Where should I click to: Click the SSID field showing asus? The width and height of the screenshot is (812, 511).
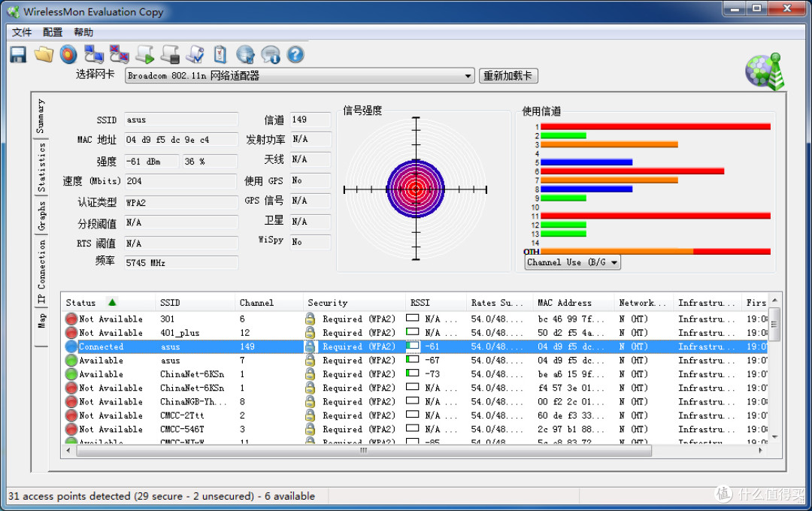pos(181,119)
